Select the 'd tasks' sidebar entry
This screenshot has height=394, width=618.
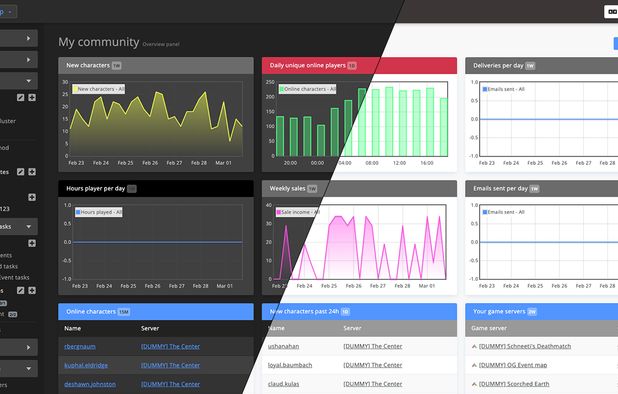[x=9, y=266]
